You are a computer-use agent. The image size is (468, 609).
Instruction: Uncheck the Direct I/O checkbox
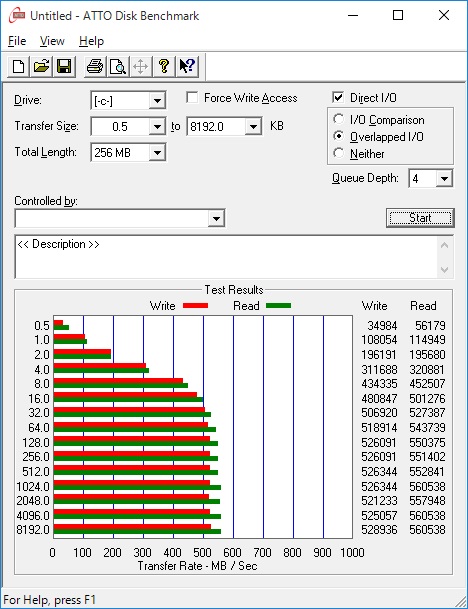click(338, 97)
